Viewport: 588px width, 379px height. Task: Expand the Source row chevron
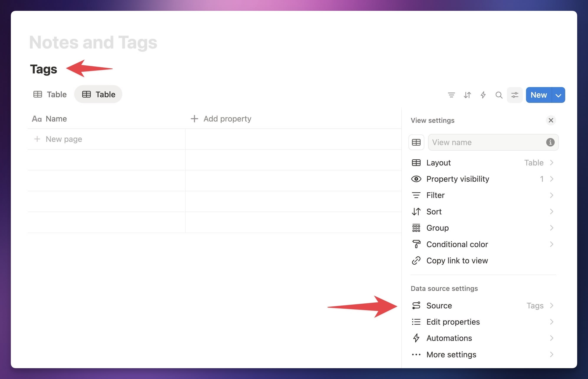coord(552,306)
